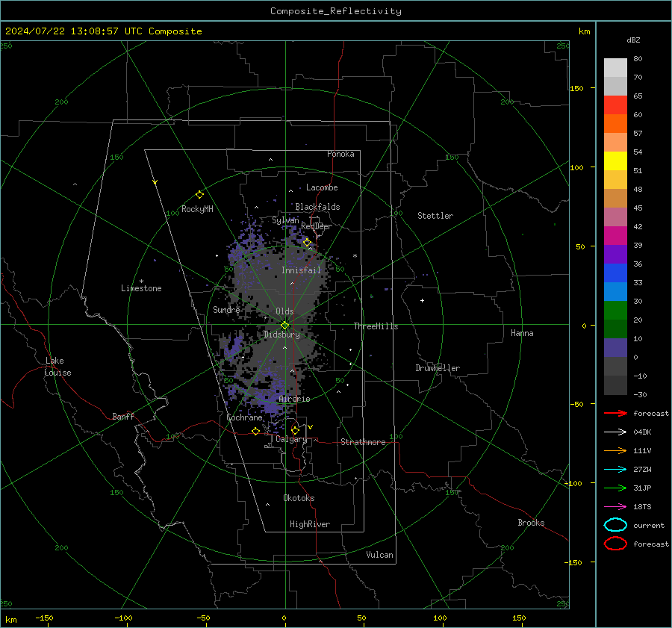Click the Vulcan label
This screenshot has height=628, width=672.
[379, 555]
